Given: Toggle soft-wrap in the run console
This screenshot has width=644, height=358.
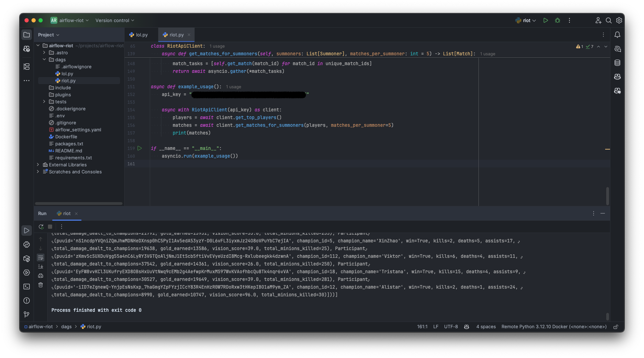Looking at the screenshot, I should click(x=41, y=257).
